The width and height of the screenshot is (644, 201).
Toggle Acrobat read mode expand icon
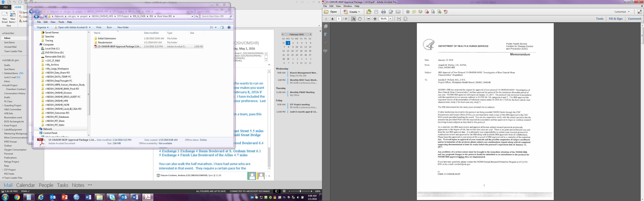(x=640, y=12)
